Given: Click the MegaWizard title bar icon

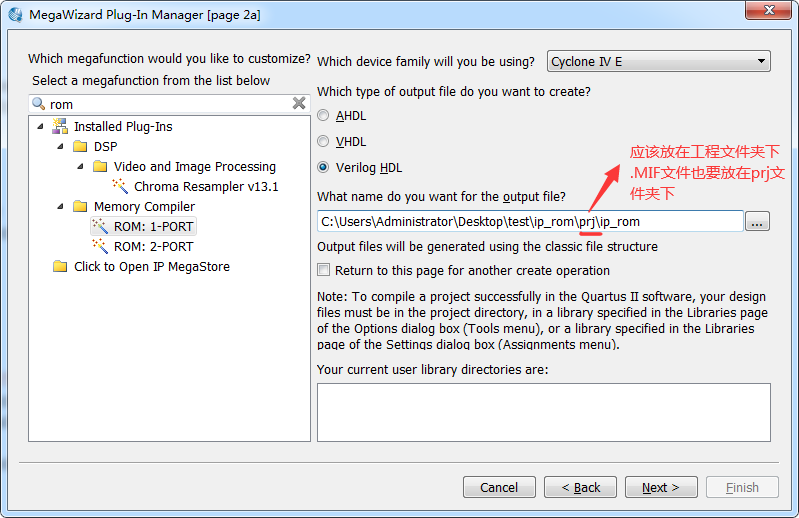Looking at the screenshot, I should (15, 15).
